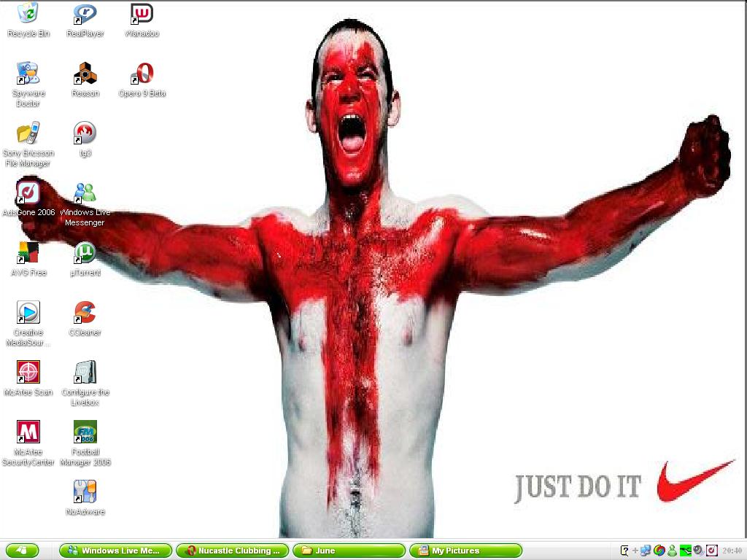Open the Wanadoo shortcut
The image size is (747, 560).
(x=142, y=14)
